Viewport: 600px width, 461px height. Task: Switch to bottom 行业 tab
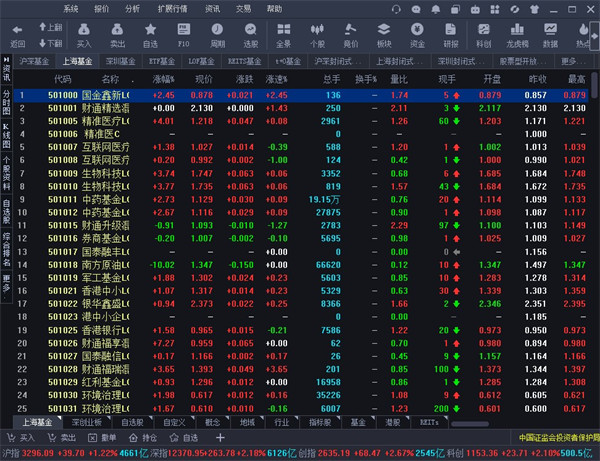(283, 422)
